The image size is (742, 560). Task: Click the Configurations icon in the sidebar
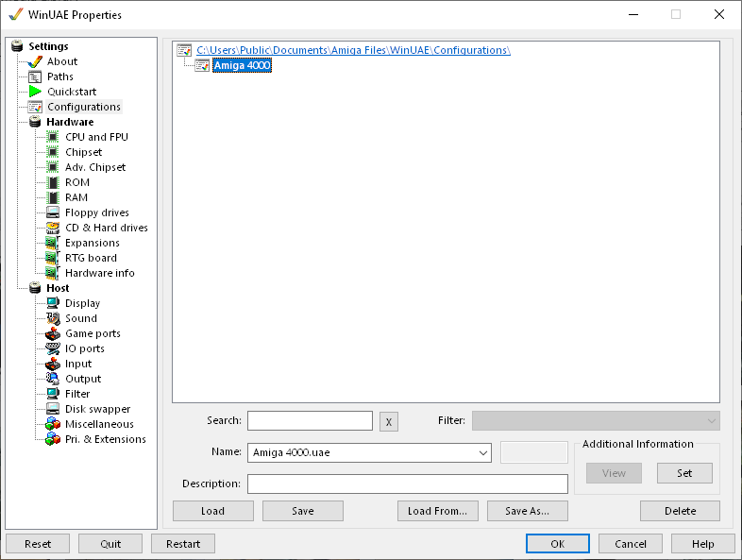tap(35, 107)
